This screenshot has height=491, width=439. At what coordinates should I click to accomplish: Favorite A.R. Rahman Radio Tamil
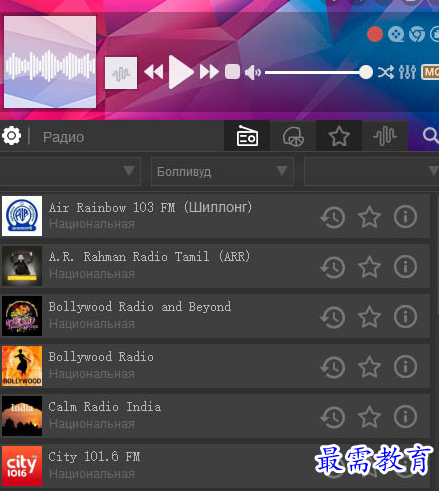(x=369, y=267)
